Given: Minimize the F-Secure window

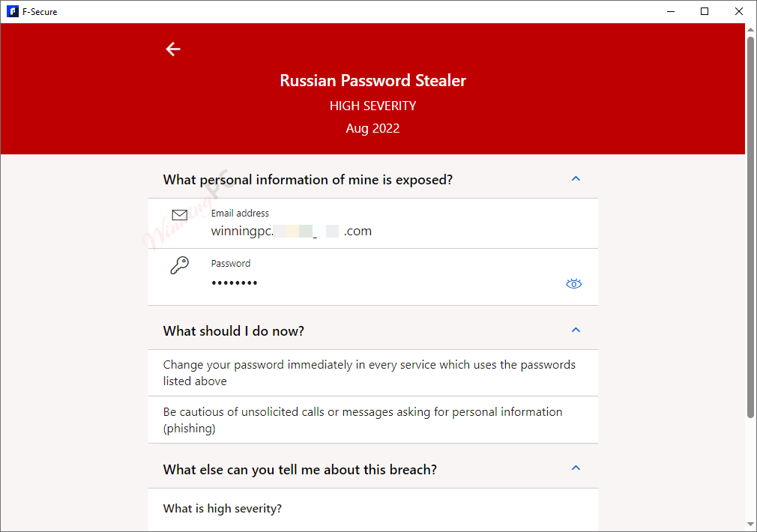Looking at the screenshot, I should point(671,11).
